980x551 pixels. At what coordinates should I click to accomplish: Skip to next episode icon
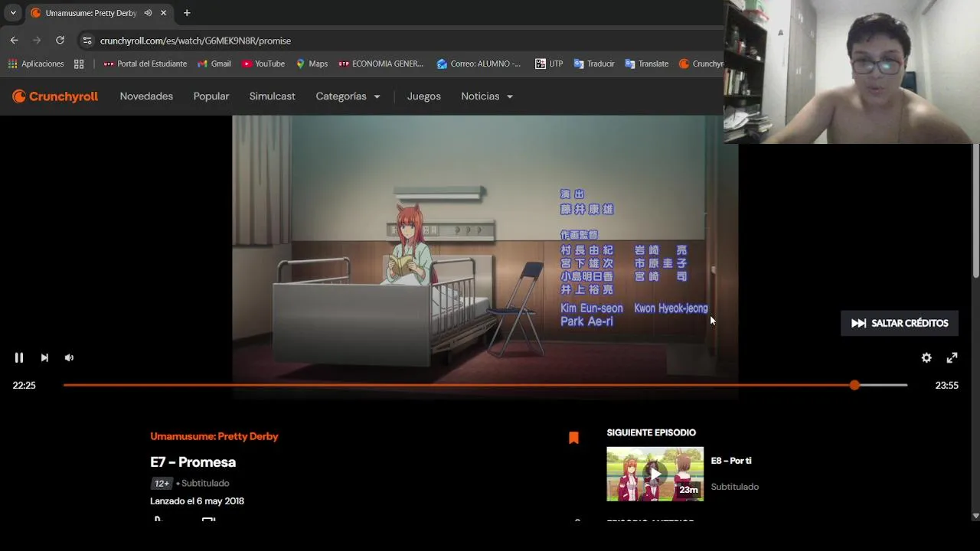point(44,357)
